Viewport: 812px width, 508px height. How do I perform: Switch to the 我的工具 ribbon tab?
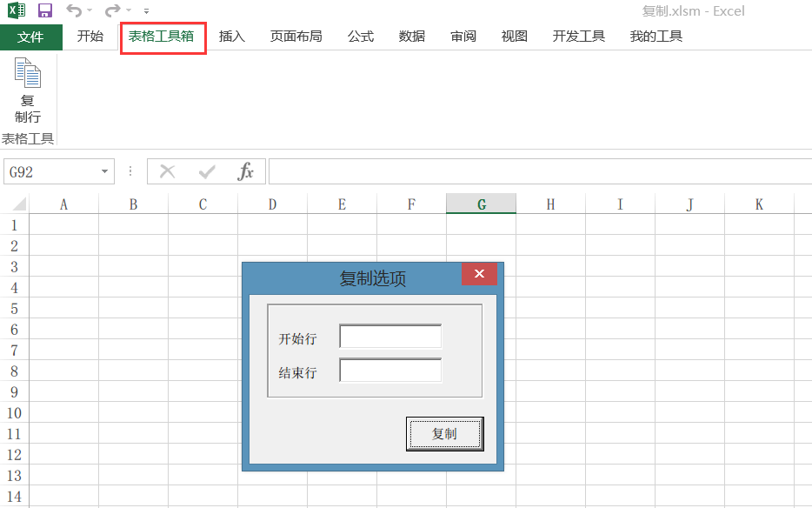pos(656,37)
